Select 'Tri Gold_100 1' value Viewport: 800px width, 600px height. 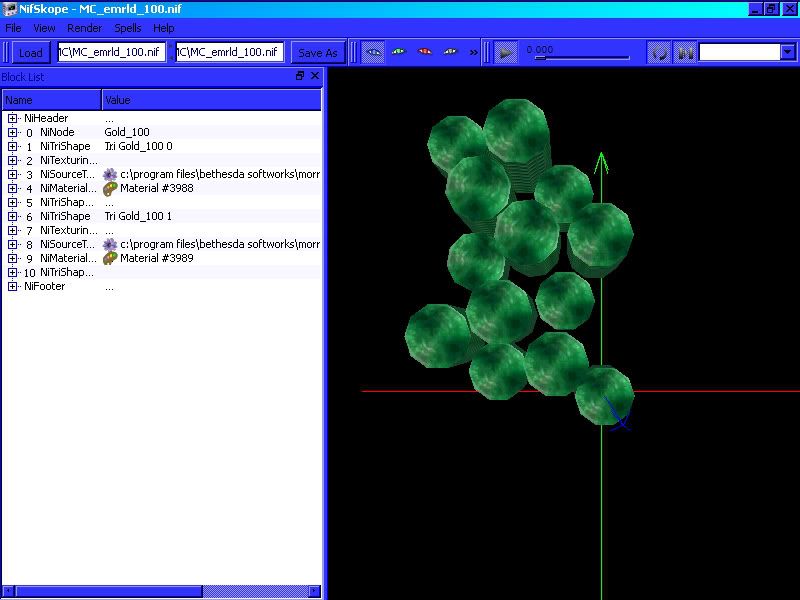(x=138, y=216)
